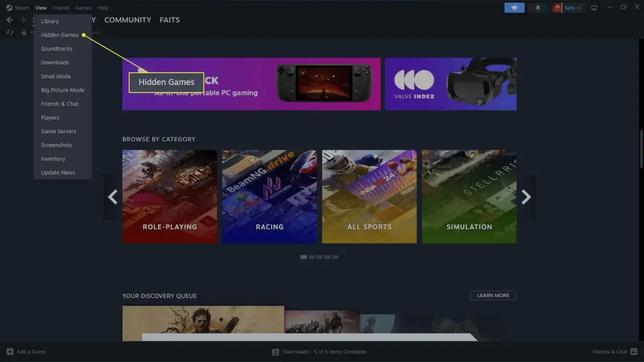The image size is (644, 362).
Task: Open the Downloads 5 of 5 Items status
Action: [x=325, y=351]
